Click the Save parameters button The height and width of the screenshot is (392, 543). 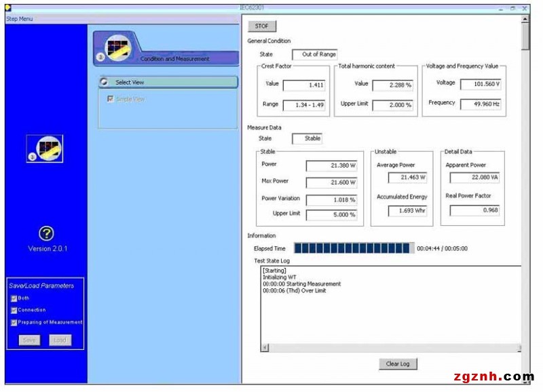coord(29,340)
